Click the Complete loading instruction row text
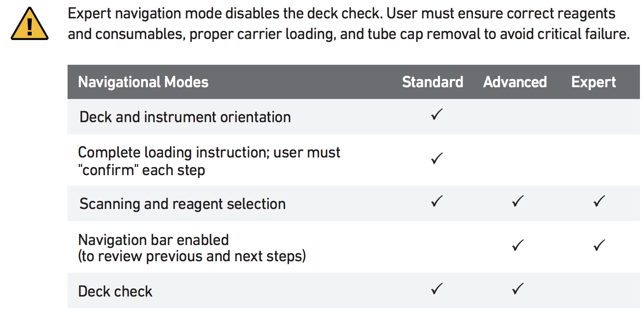 [209, 161]
